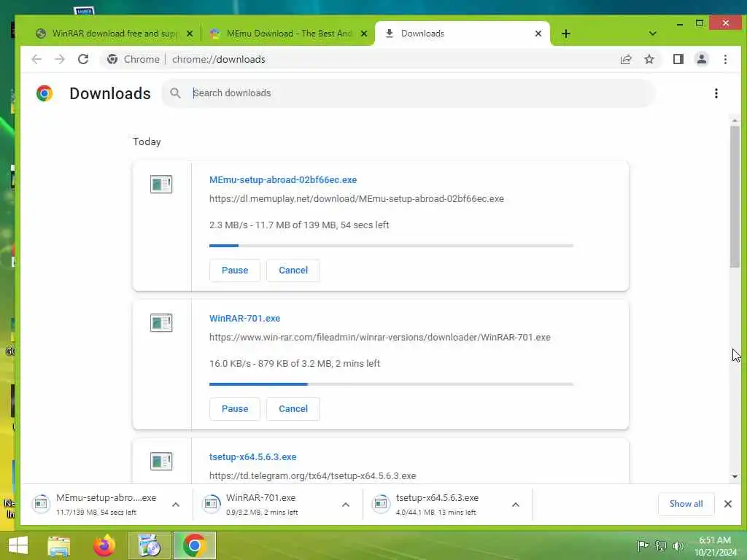Click the tsetup-x64 file type icon in list
This screenshot has width=747, height=560.
pyautogui.click(x=161, y=461)
